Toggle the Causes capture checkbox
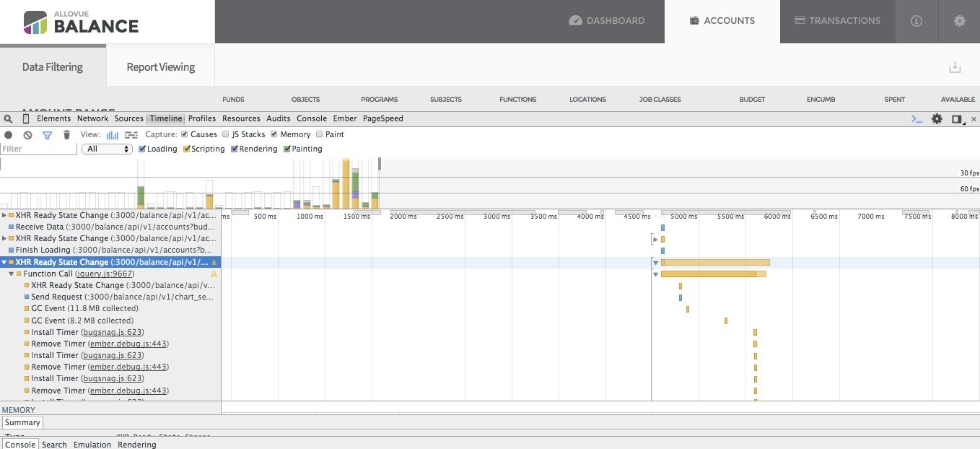 185,134
